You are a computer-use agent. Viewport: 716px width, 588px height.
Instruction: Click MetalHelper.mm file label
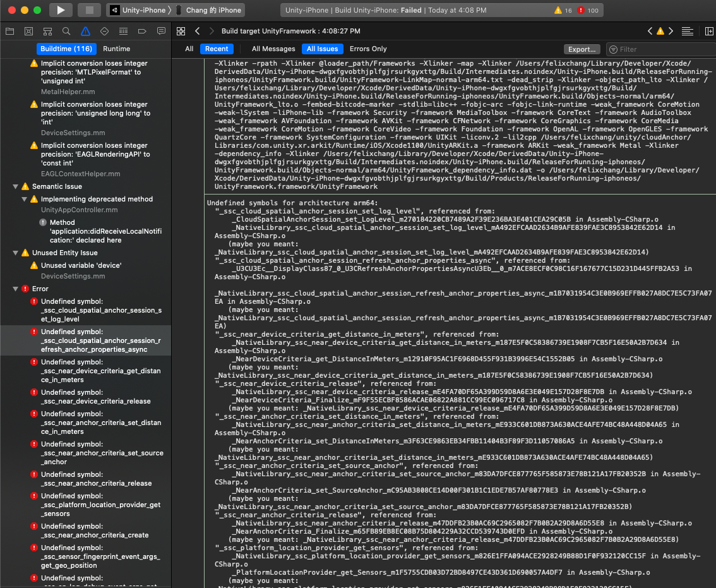(x=68, y=92)
